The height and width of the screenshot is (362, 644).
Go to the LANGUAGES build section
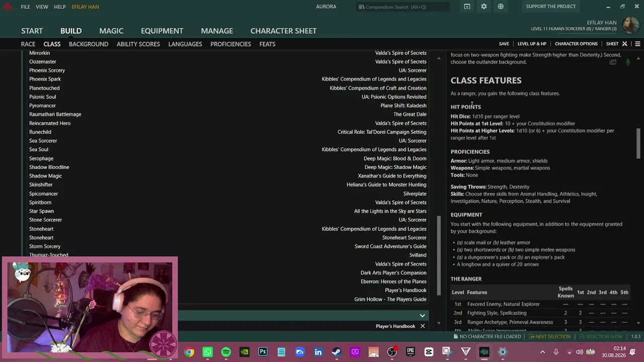pos(185,44)
